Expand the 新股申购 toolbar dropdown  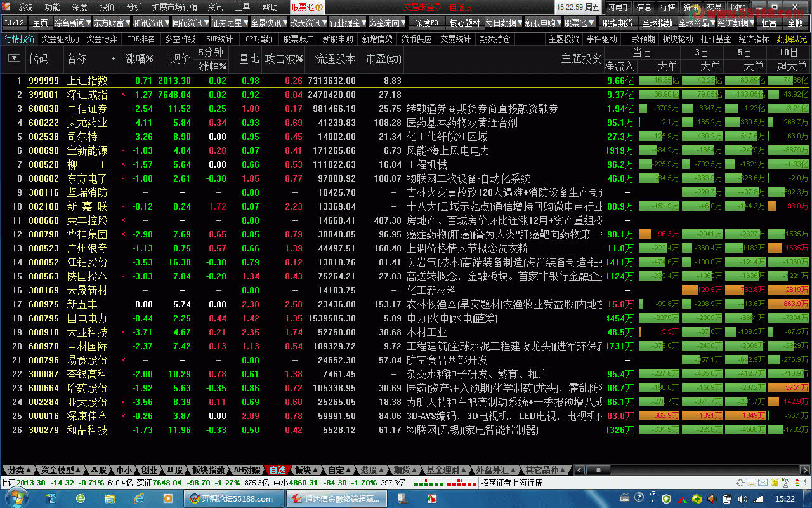[559, 23]
